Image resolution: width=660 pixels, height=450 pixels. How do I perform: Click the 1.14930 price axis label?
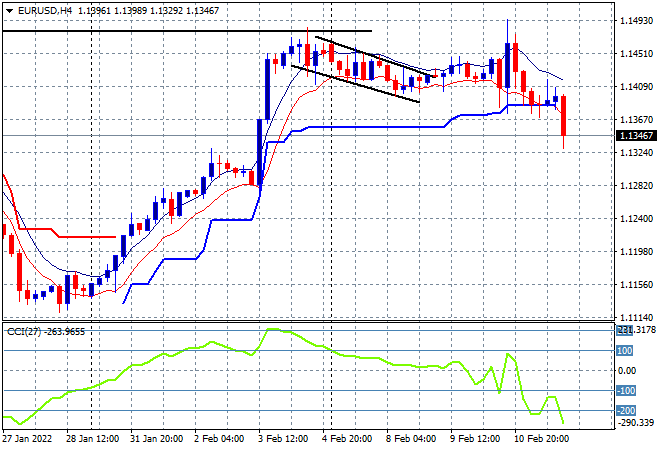click(636, 21)
